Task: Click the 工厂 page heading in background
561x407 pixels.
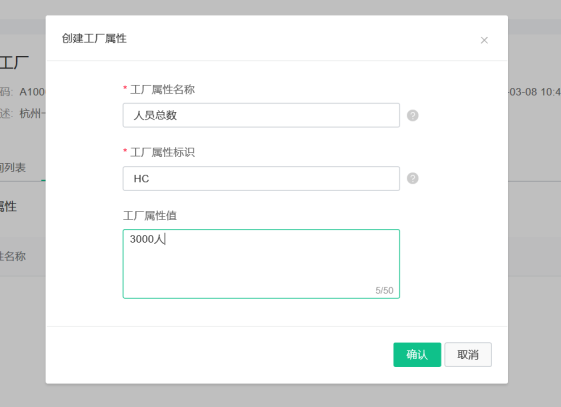Action: click(x=14, y=63)
